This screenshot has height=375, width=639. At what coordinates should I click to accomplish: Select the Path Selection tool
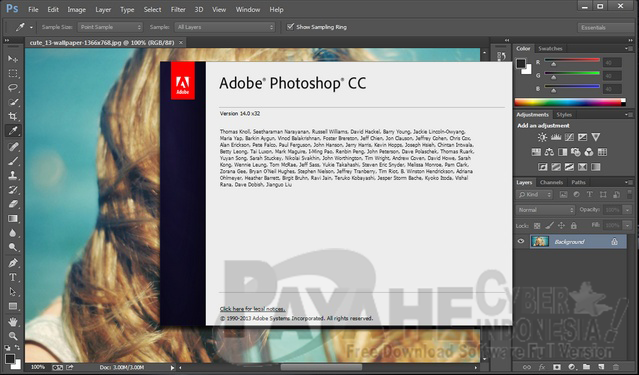pos(13,292)
